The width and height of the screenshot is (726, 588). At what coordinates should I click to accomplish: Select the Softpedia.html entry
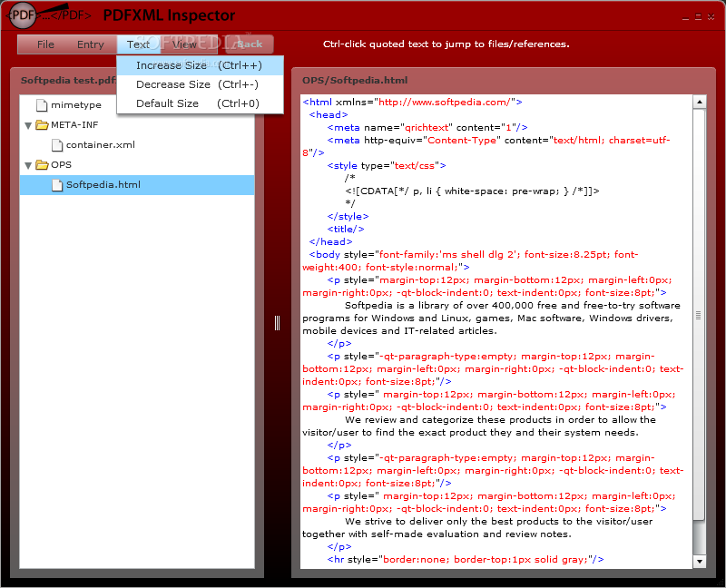coord(137,185)
